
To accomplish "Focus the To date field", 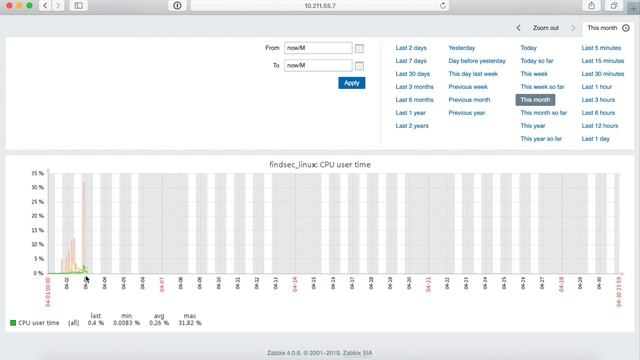I will coord(318,65).
